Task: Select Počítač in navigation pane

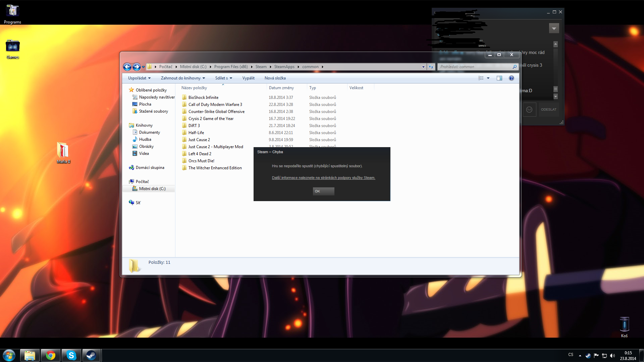Action: (x=142, y=182)
